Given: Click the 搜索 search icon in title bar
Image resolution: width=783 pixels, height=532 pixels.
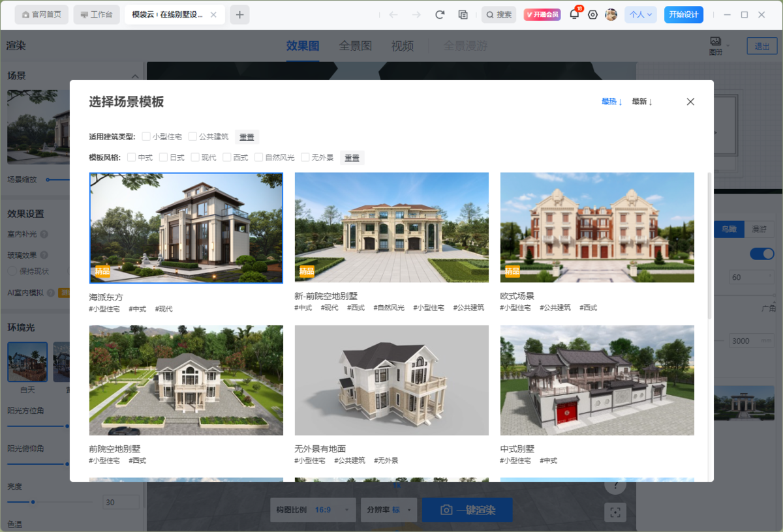Looking at the screenshot, I should click(x=499, y=14).
